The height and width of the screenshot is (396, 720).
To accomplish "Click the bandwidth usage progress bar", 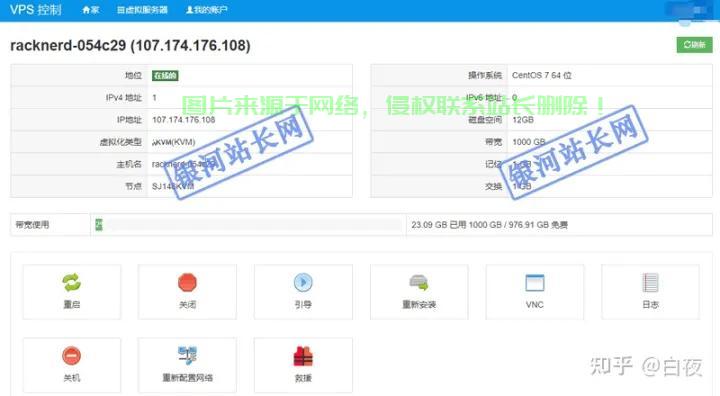I will [x=248, y=225].
